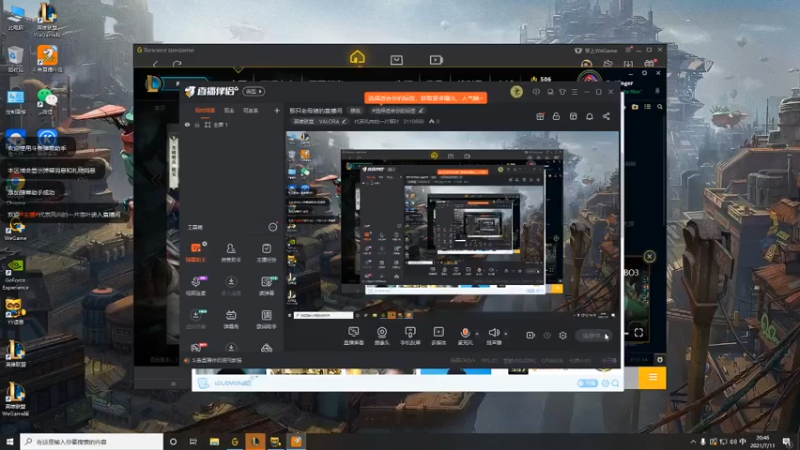The width and height of the screenshot is (800, 450).
Task: Open streaming settings gear icon
Action: point(563,336)
